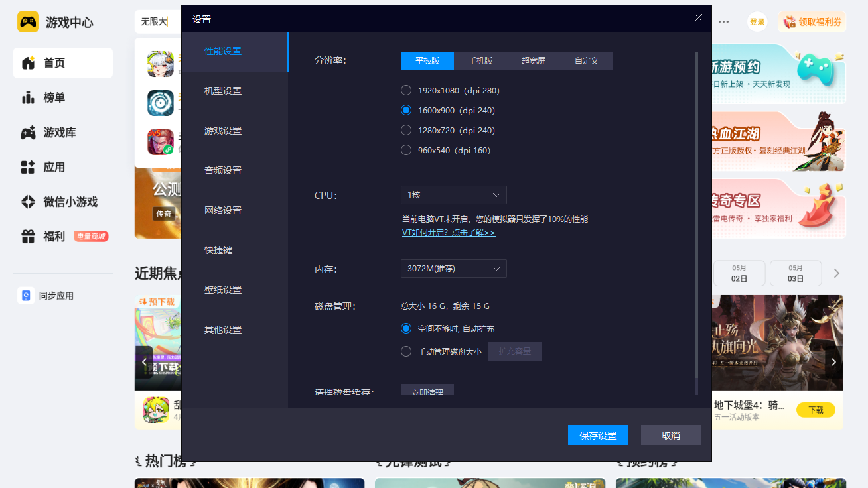The image size is (868, 488).
Task: Open 其他设置 settings category
Action: 235,330
